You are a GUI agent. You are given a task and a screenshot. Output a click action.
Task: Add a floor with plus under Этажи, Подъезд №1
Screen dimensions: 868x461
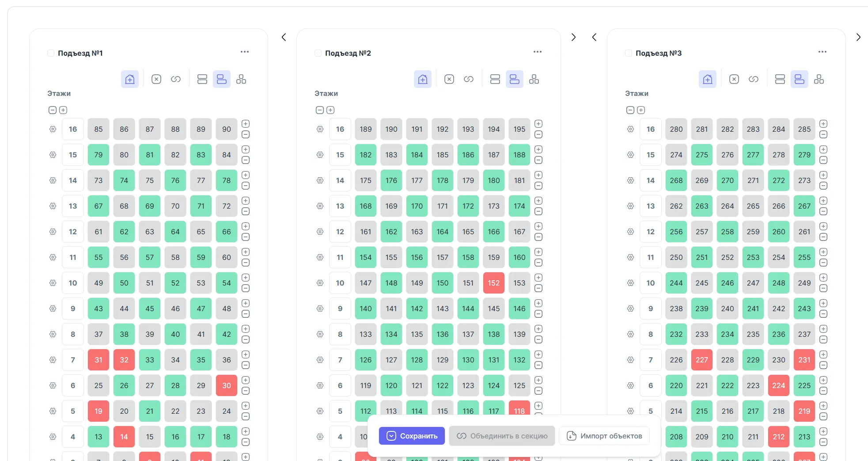[x=63, y=110]
